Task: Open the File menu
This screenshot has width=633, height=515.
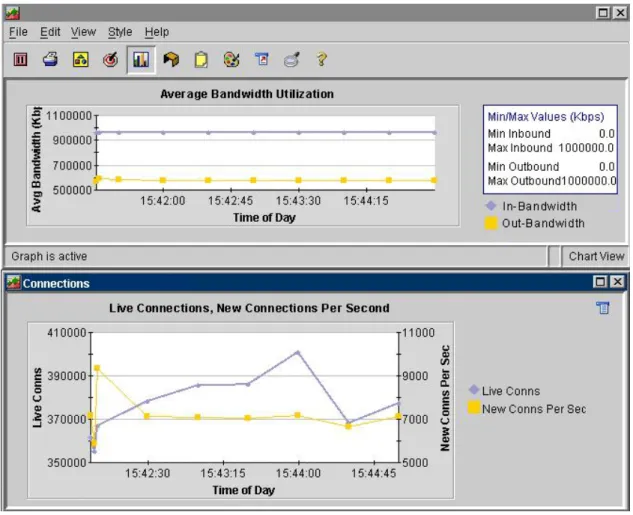Action: coord(18,32)
